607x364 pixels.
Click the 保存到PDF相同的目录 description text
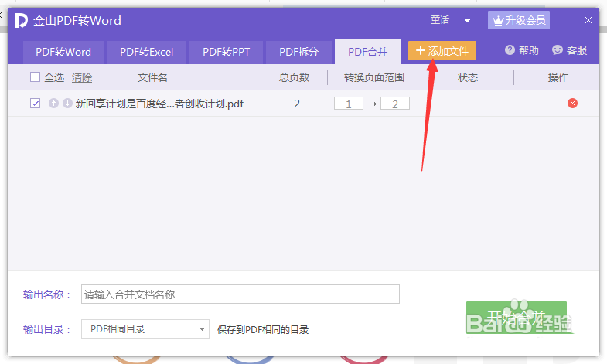coord(263,330)
